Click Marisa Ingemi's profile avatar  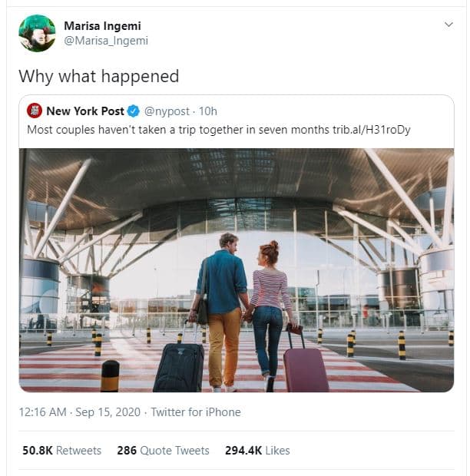point(37,33)
